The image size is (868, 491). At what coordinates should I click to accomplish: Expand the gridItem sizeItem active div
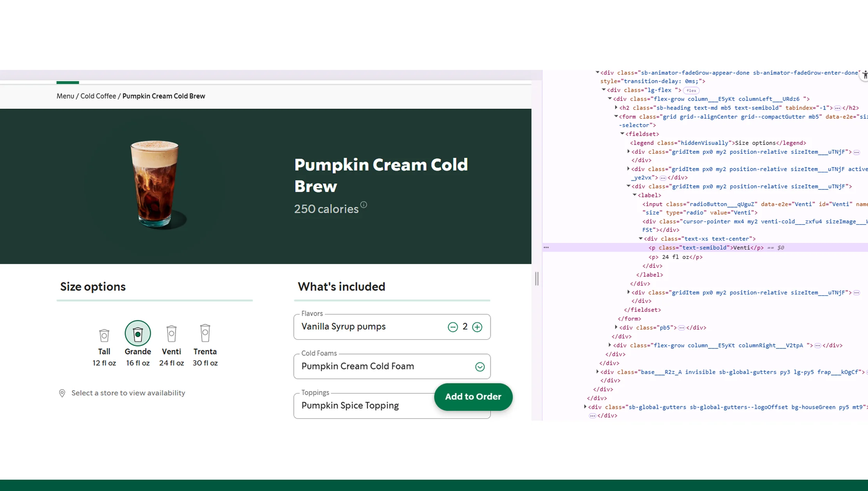click(629, 169)
